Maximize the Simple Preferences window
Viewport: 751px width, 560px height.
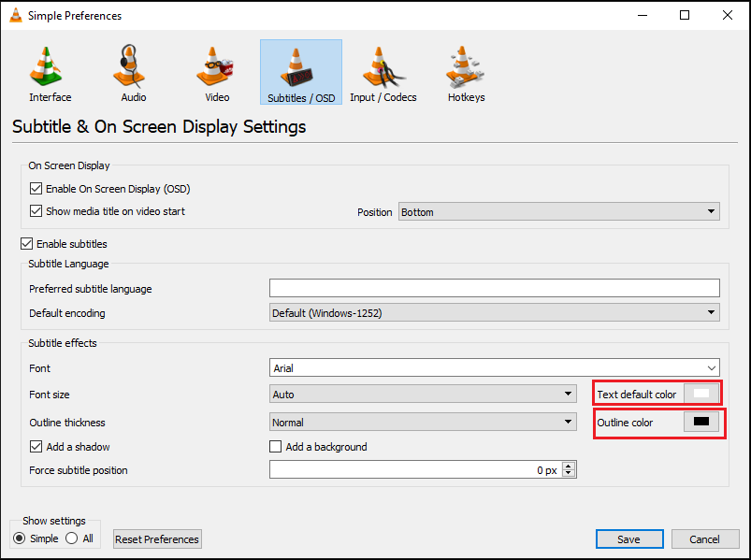point(685,15)
